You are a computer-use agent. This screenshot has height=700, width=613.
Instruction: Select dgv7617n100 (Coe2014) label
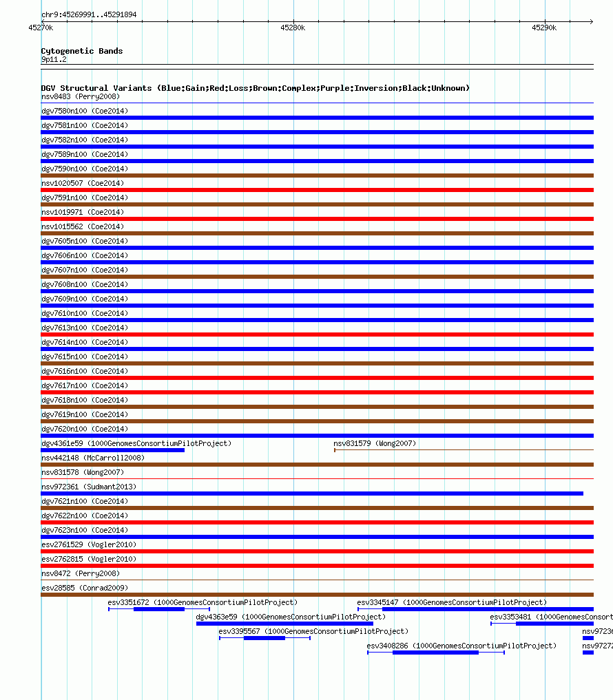click(85, 385)
